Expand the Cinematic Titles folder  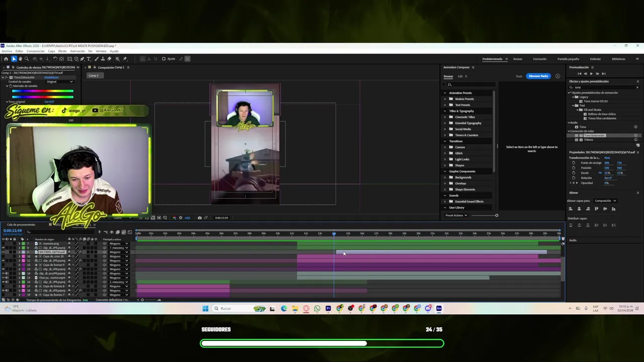(x=445, y=117)
